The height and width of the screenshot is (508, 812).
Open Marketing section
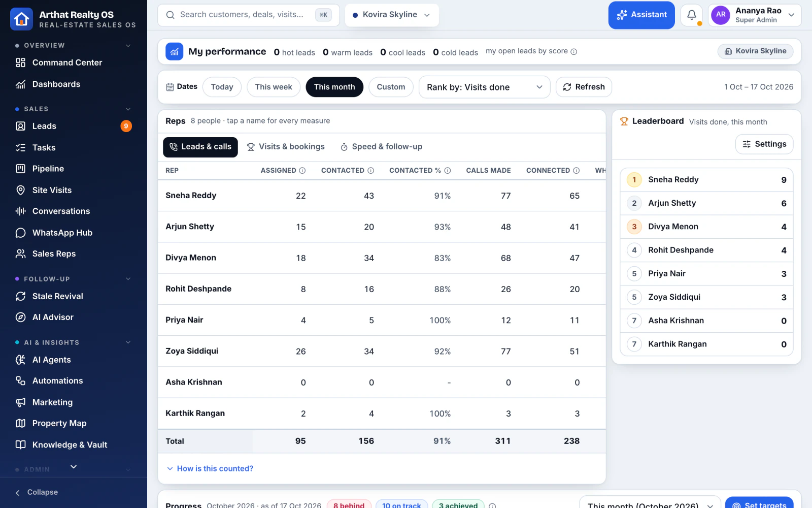[x=74, y=402]
